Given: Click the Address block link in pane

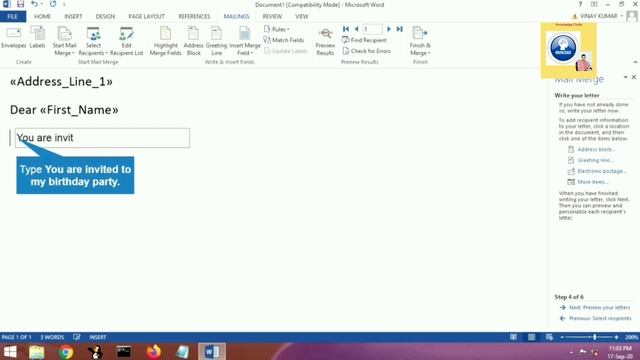Looking at the screenshot, I should [596, 149].
